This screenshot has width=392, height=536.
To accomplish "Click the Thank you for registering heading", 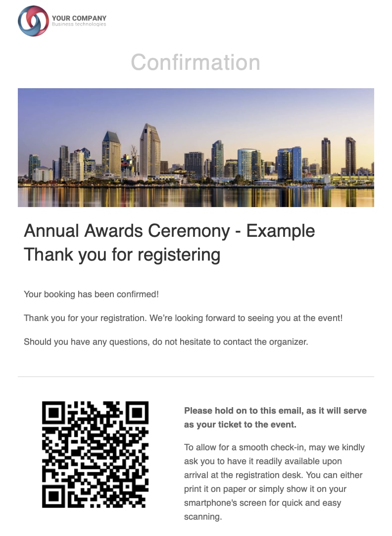I will 122,255.
